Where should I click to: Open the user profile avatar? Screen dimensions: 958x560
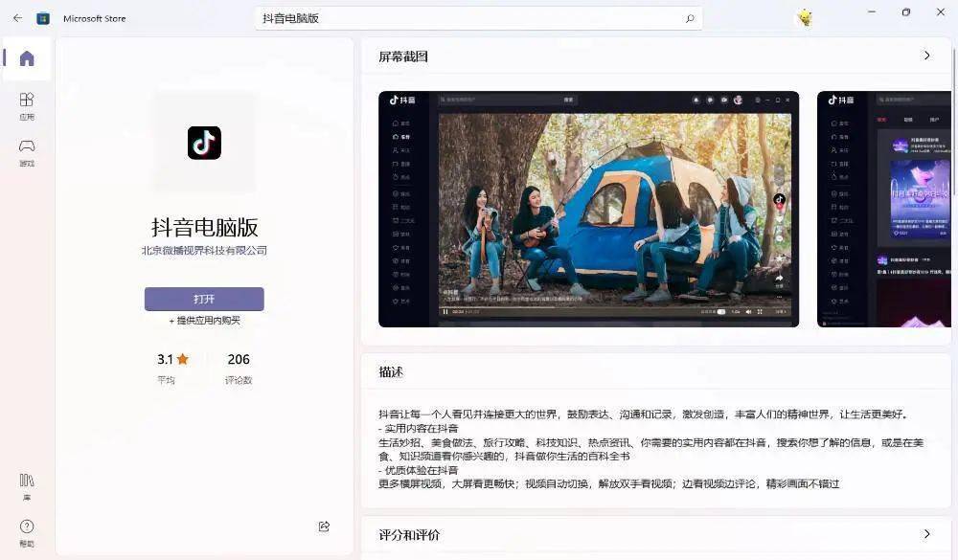[805, 18]
